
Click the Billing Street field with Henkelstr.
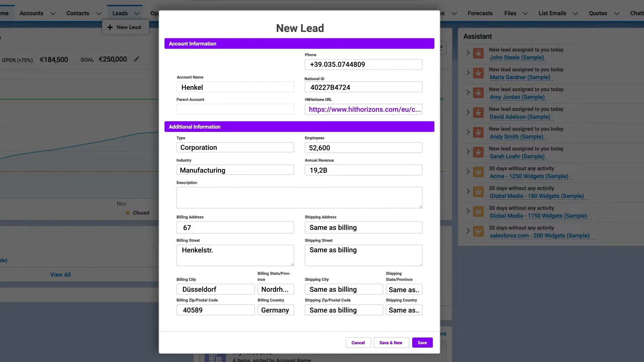(235, 255)
